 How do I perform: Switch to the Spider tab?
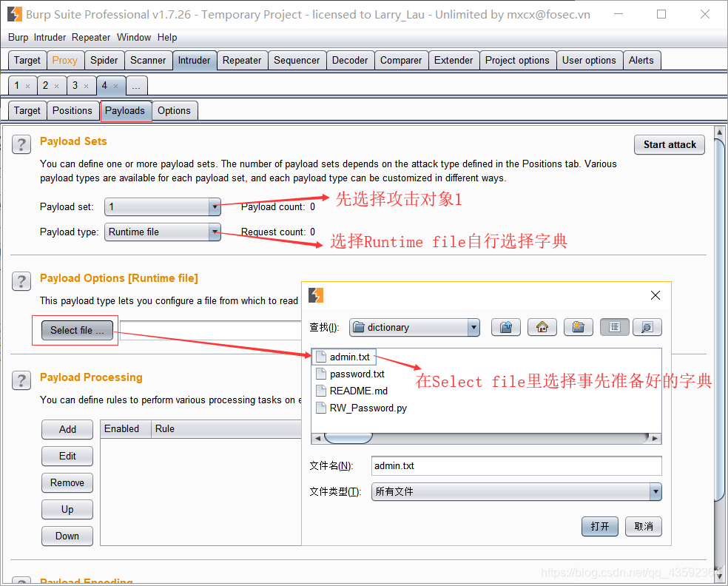point(104,61)
